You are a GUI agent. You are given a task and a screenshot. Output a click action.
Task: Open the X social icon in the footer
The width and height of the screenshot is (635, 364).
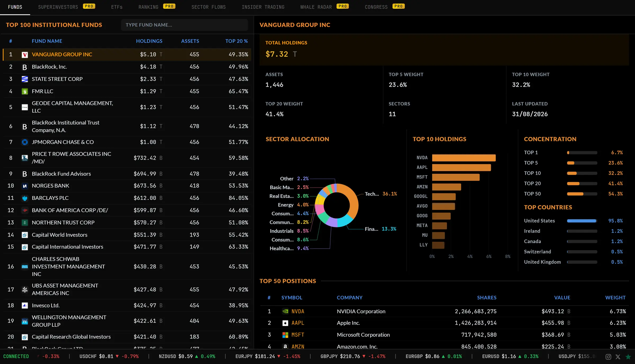point(618,357)
